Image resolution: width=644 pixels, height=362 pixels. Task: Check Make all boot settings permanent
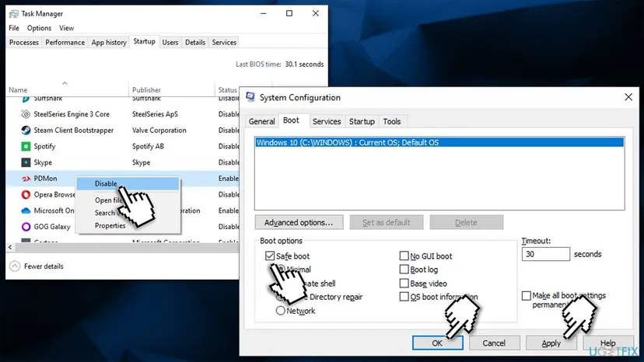pos(526,295)
